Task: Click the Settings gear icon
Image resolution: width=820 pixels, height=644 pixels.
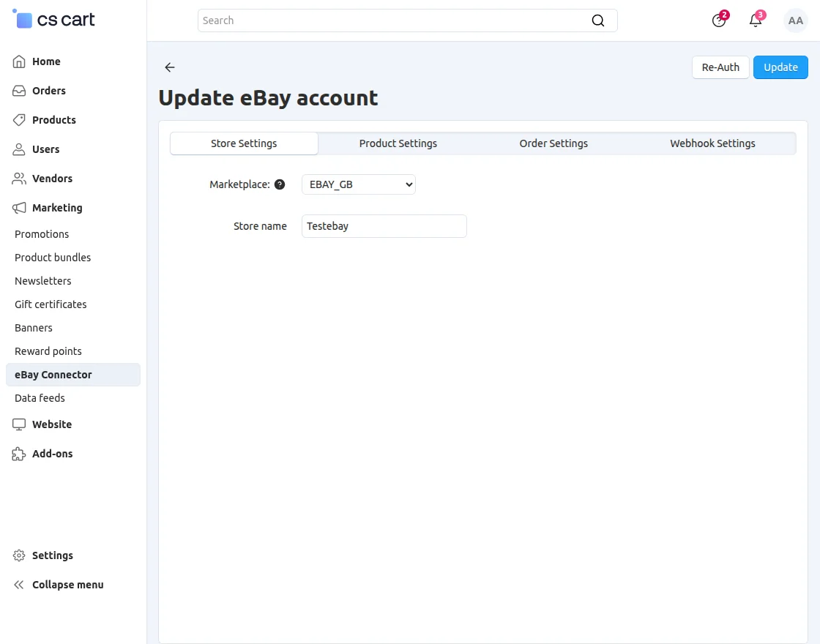Action: pos(19,555)
